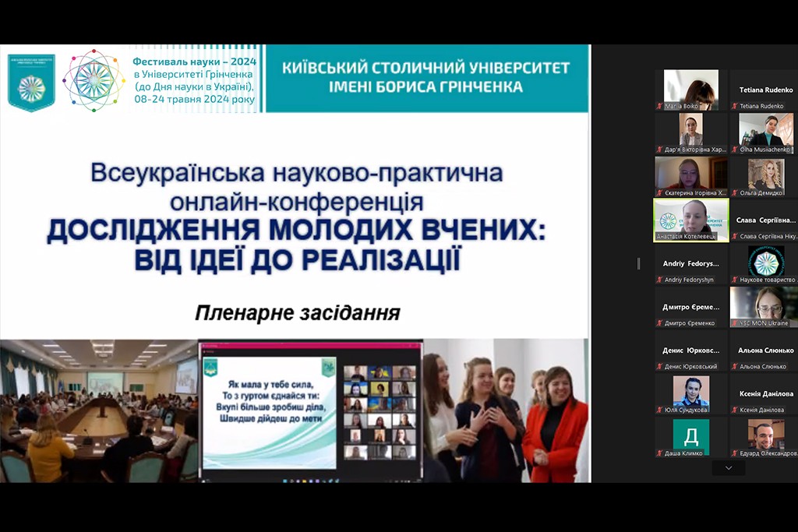
Task: Unmute Ксенія Данілова via her mic toggle
Action: [x=733, y=409]
